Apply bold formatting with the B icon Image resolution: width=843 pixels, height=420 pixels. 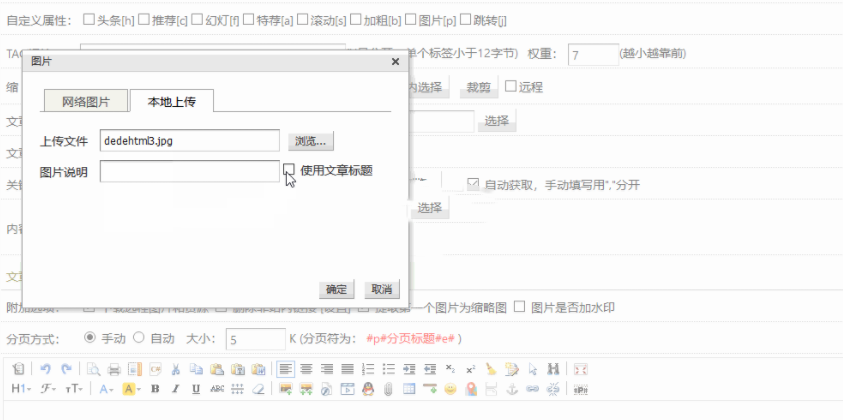pos(155,388)
